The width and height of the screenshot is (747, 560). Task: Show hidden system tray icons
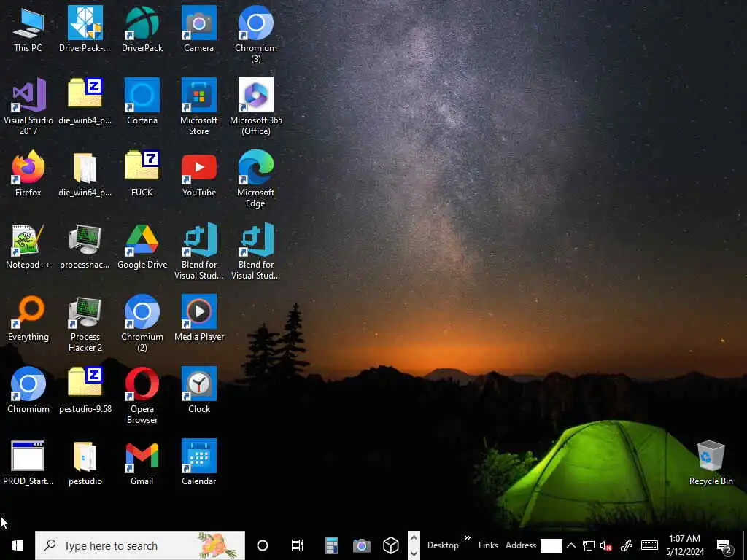tap(571, 545)
